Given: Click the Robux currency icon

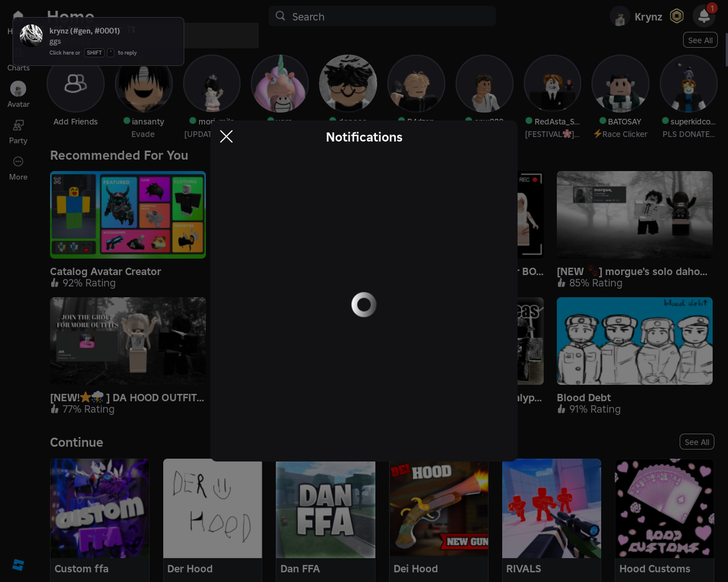Looking at the screenshot, I should pos(676,16).
